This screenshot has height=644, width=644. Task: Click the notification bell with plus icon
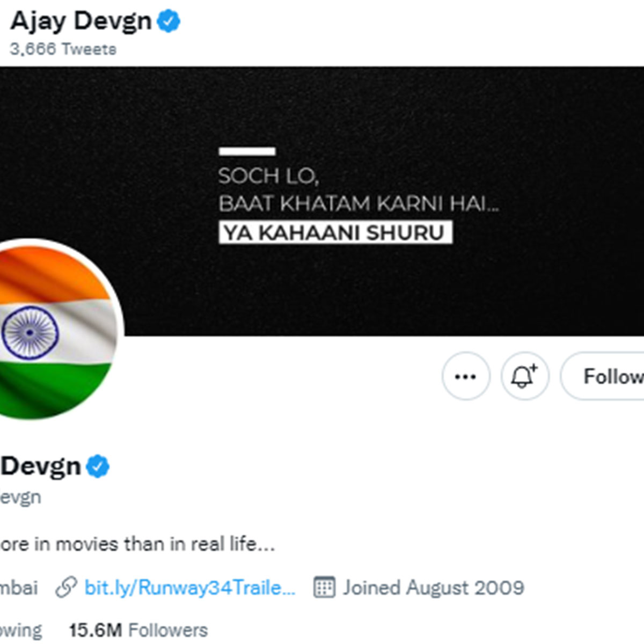[x=524, y=376]
